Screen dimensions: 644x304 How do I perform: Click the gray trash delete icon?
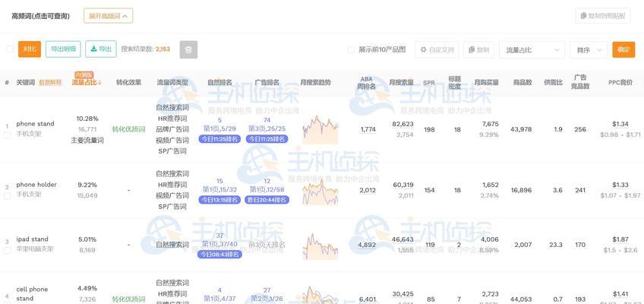coord(188,49)
